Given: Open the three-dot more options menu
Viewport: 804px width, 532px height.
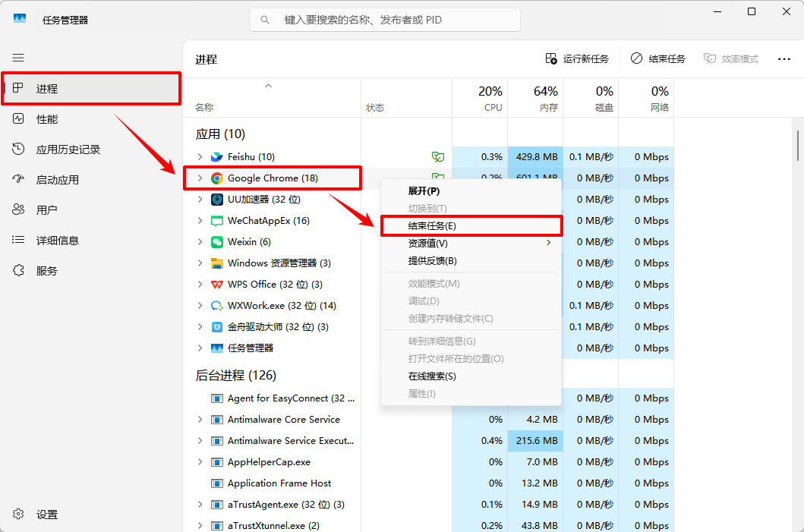Looking at the screenshot, I should coord(784,59).
